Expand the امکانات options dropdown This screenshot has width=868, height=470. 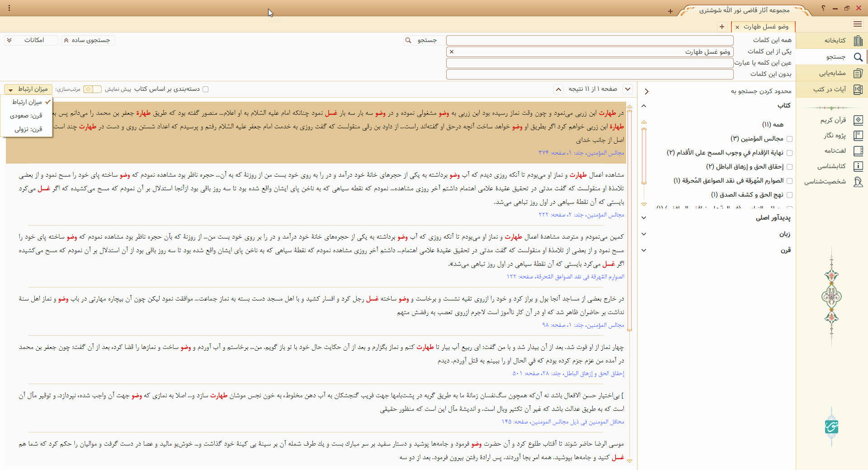coord(32,41)
